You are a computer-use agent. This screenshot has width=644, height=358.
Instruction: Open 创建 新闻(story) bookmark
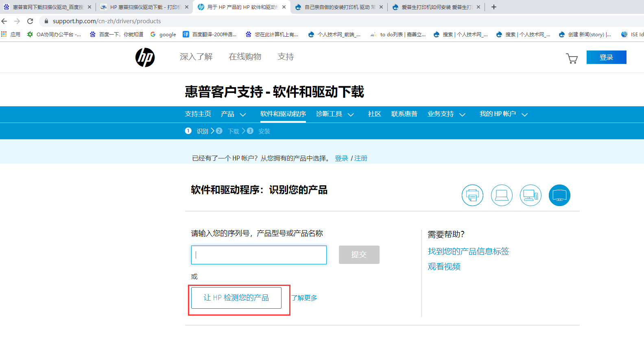[x=585, y=35]
